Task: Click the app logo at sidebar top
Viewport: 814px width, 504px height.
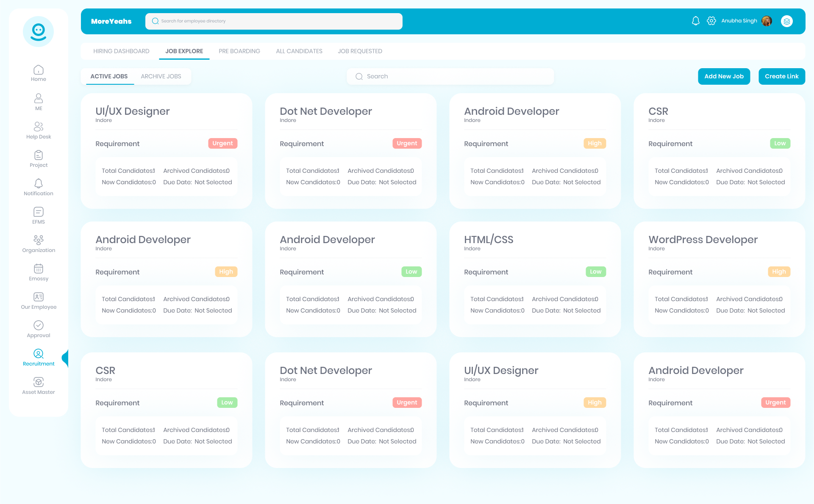Action: pos(39,31)
